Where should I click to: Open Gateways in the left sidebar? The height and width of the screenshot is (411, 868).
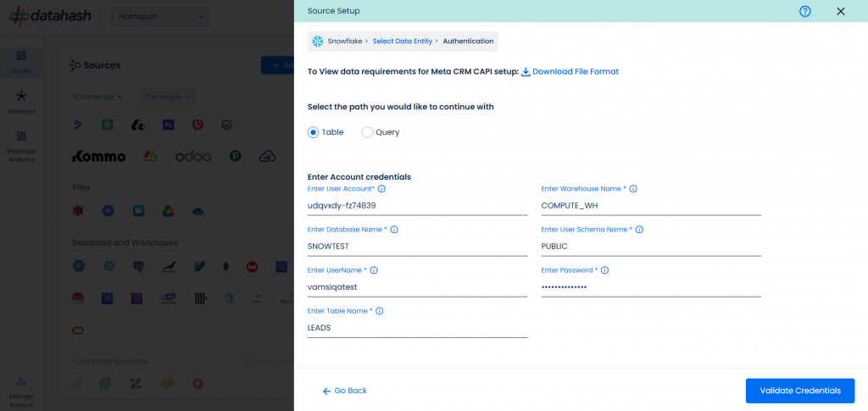(x=21, y=103)
